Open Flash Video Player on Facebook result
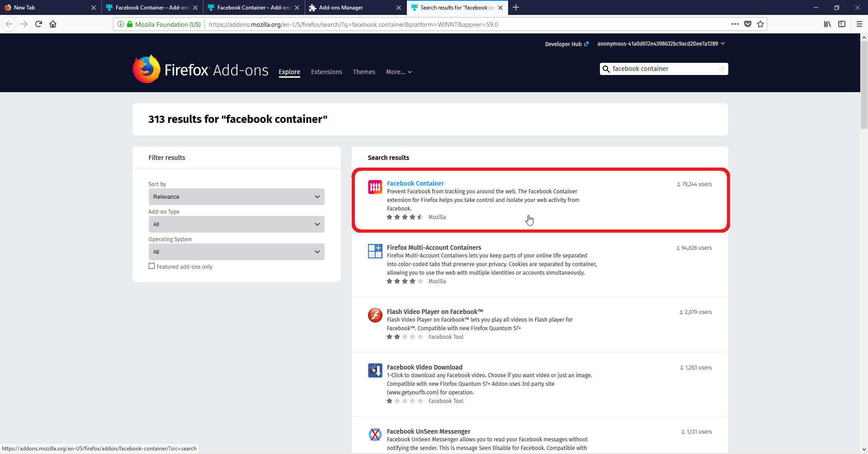The width and height of the screenshot is (868, 454). (x=435, y=312)
